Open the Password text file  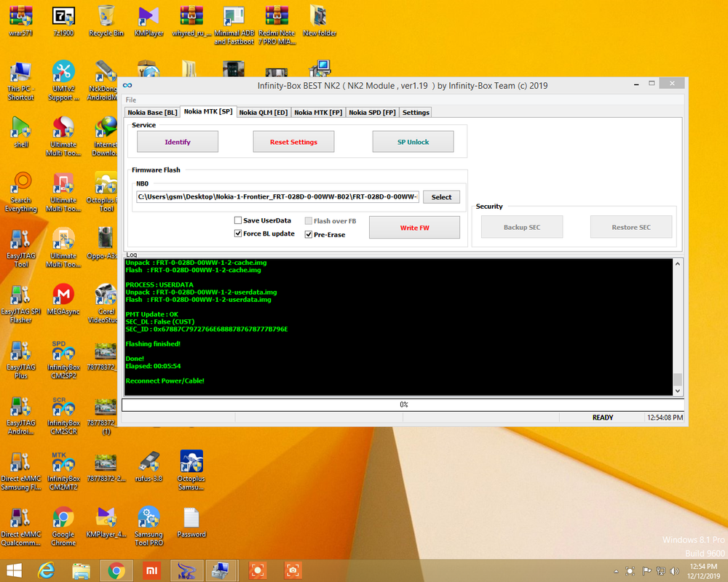click(x=191, y=522)
